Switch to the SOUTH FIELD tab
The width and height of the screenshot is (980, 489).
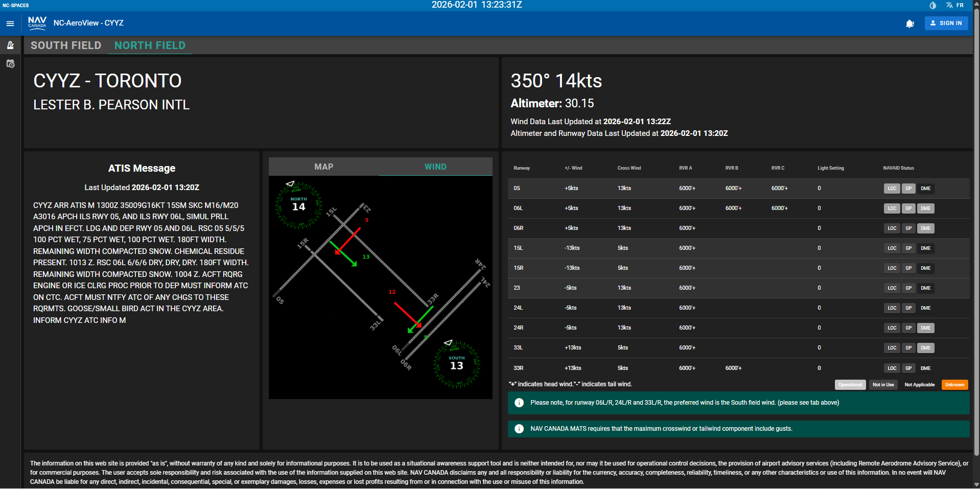click(65, 45)
